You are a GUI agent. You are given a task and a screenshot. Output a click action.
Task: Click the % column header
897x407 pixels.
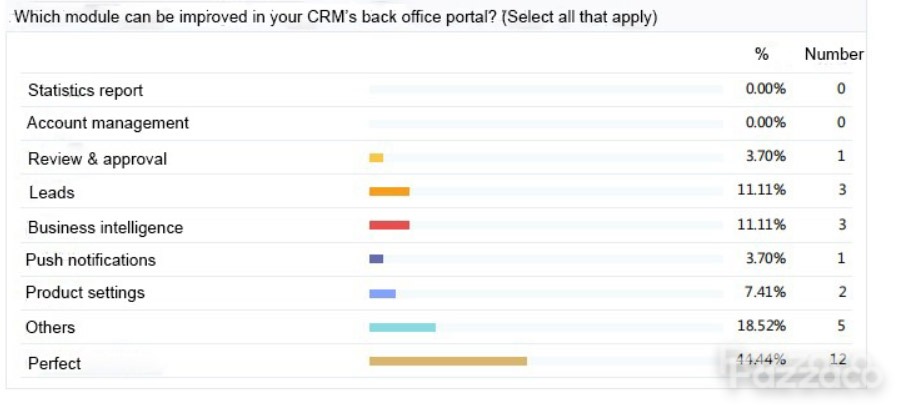coord(761,54)
